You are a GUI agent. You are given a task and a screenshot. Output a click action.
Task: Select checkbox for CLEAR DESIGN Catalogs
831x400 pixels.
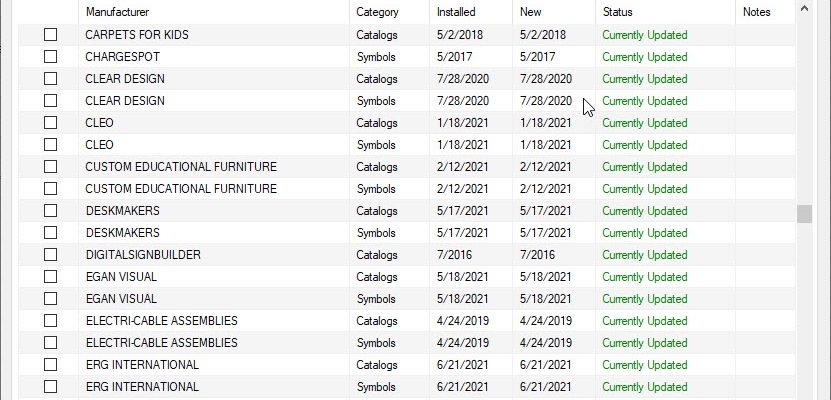point(50,78)
